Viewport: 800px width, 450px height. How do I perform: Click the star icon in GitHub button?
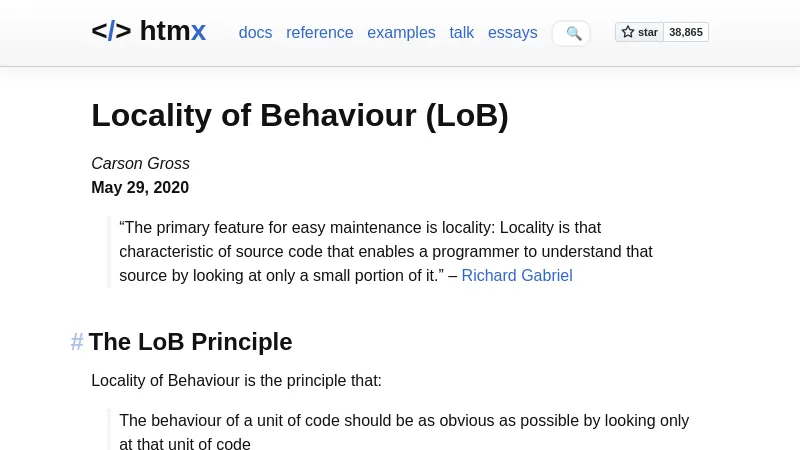628,32
